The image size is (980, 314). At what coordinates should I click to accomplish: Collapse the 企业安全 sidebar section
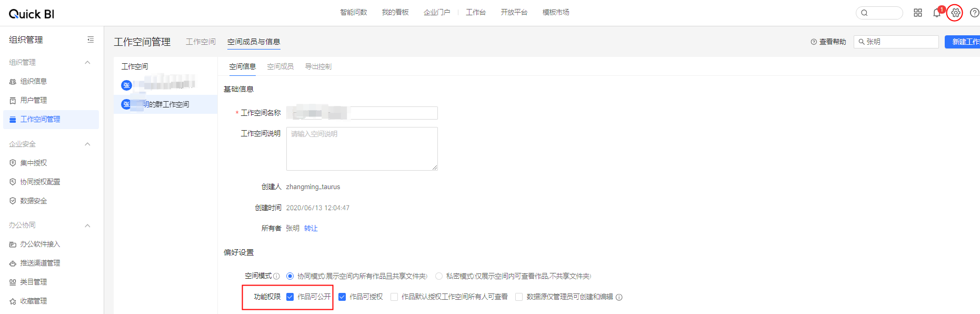88,144
